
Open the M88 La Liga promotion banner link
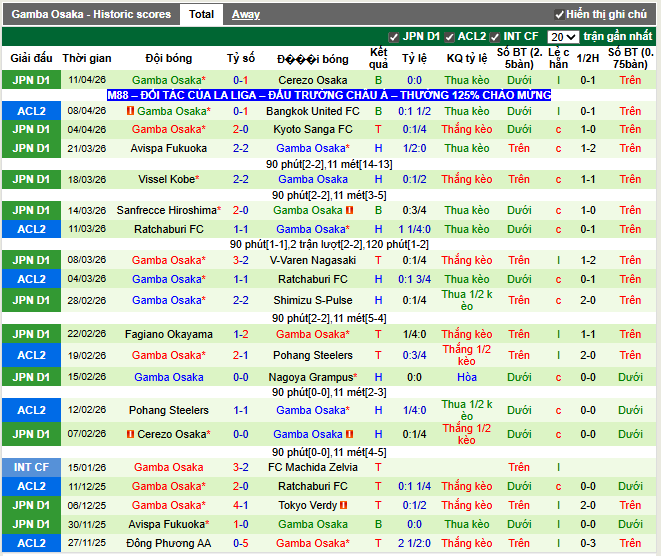tap(329, 95)
